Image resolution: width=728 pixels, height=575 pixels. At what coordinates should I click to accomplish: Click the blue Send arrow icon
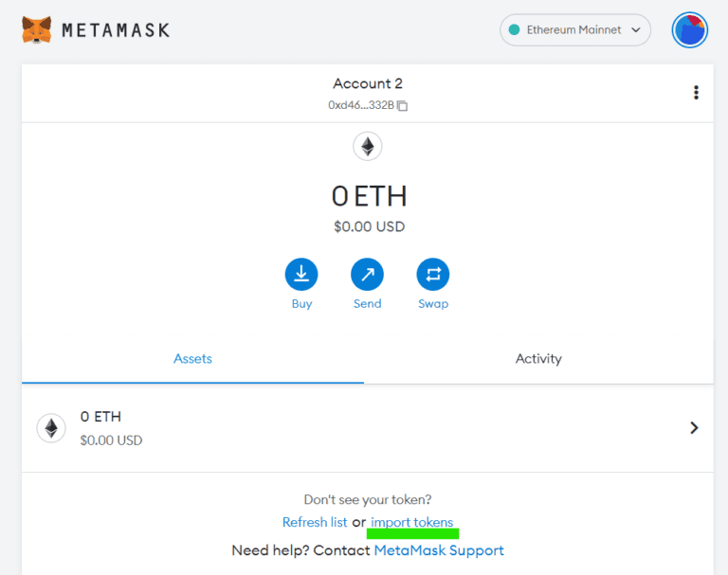(x=367, y=275)
